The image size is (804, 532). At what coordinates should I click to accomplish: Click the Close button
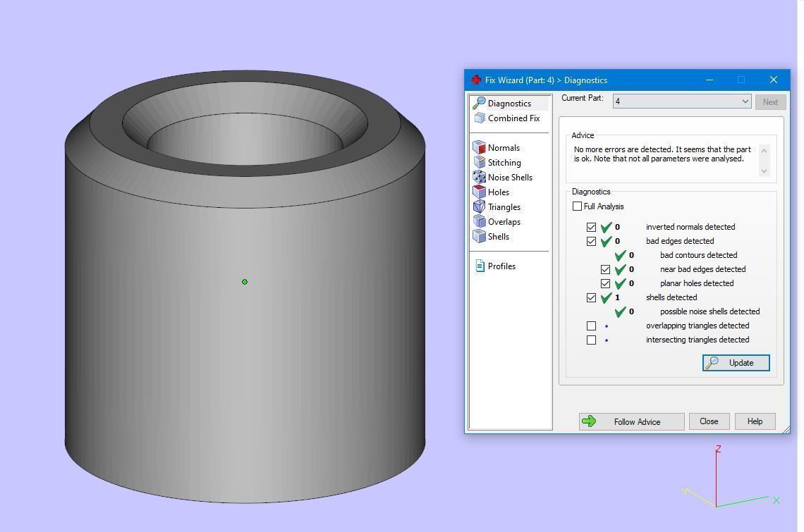(709, 421)
